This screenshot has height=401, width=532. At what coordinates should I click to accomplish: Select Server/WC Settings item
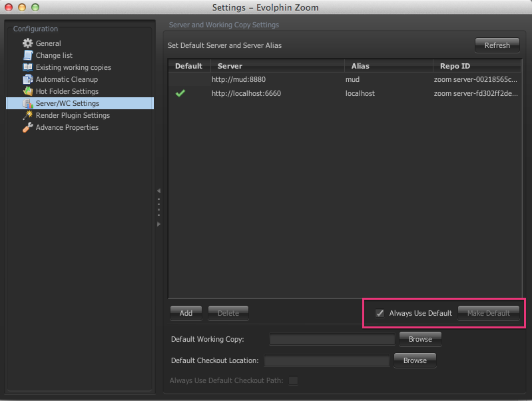click(80, 103)
